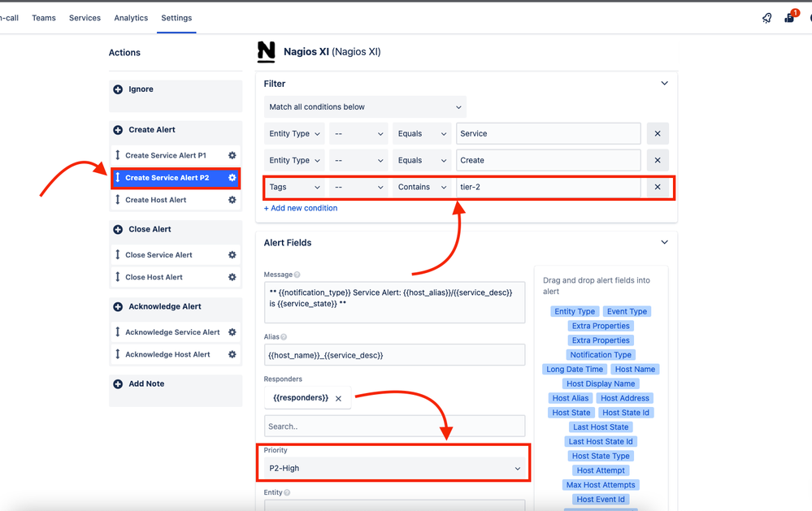This screenshot has width=812, height=511.
Task: Click Add new condition link
Action: point(301,208)
